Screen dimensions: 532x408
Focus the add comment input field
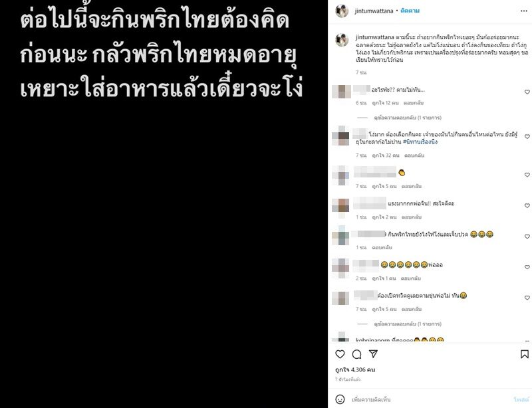[431, 399]
